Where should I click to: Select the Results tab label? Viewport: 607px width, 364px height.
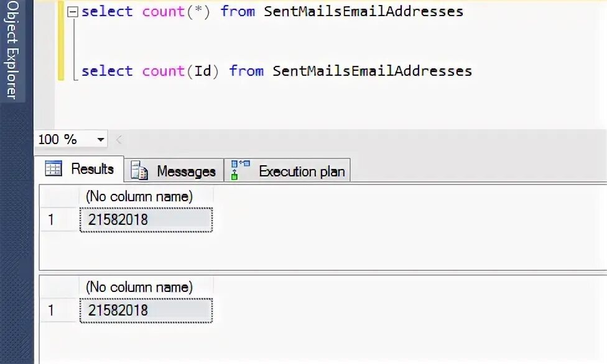[x=92, y=169]
